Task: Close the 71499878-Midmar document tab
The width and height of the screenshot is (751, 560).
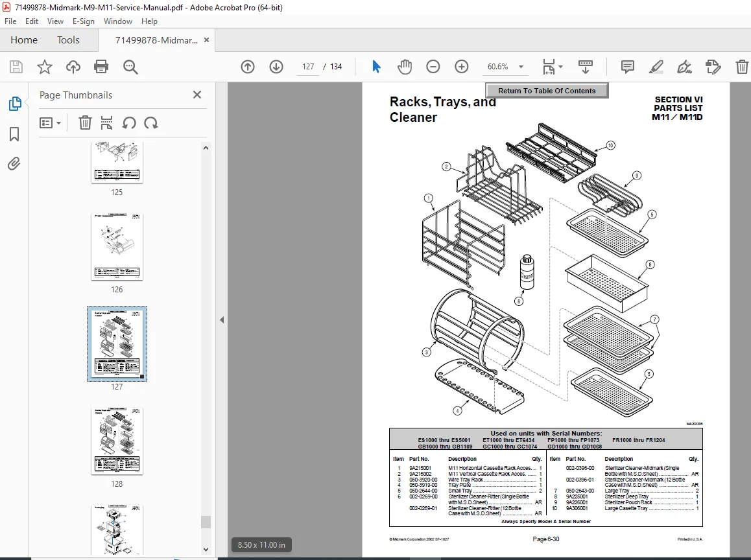Action: (206, 40)
